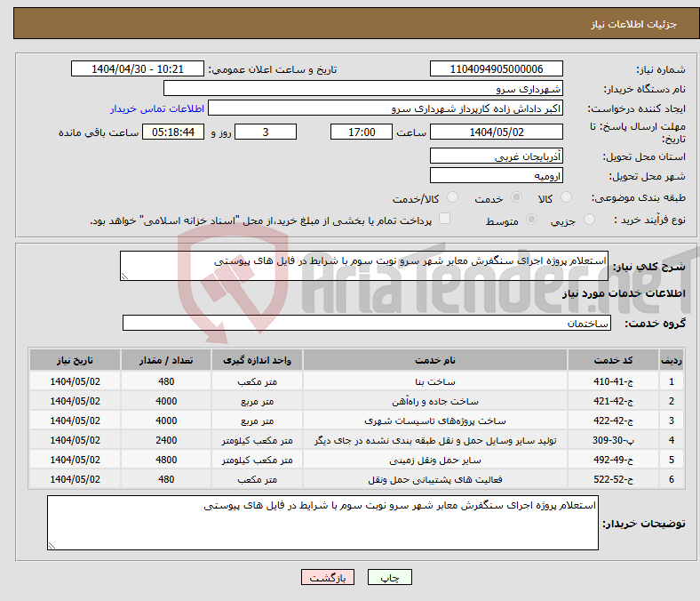Select the خدمت radio button
Screen dimensions: 700x601
coord(516,197)
